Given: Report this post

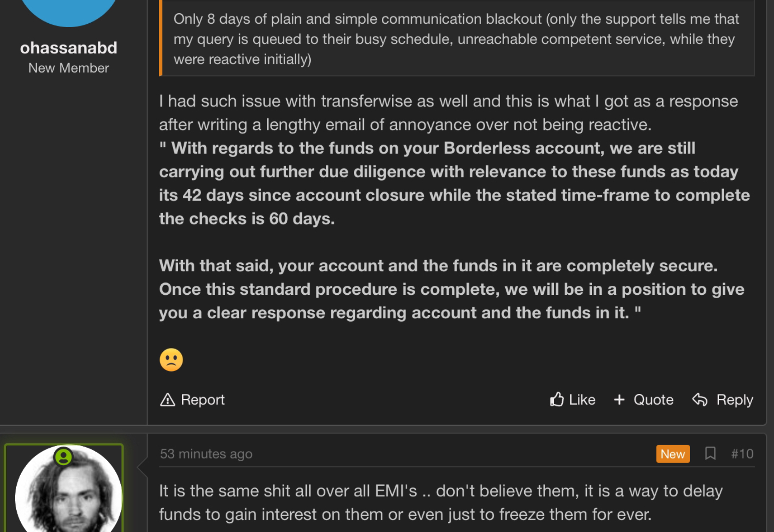Looking at the screenshot, I should [x=192, y=400].
